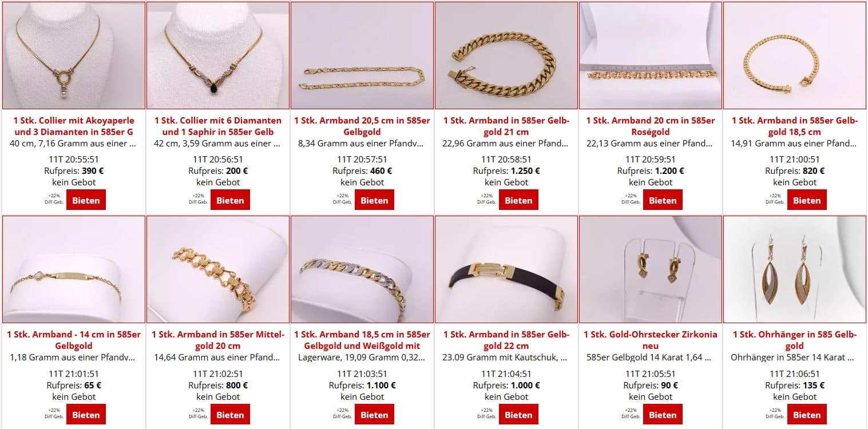Open the sapphire collier product photo
Image resolution: width=868 pixels, height=429 pixels.
218,55
